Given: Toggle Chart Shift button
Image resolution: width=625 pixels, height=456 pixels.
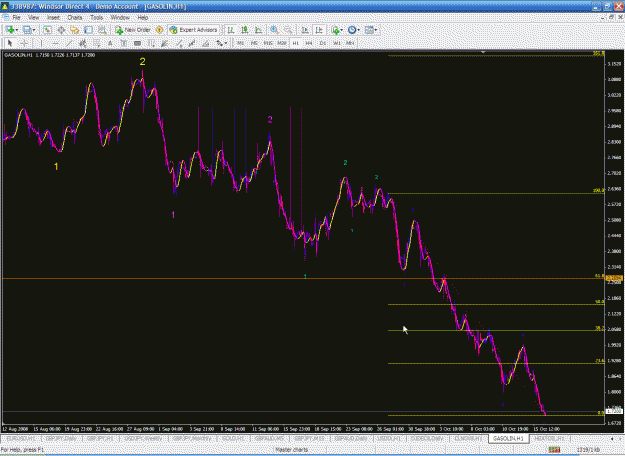Looking at the screenshot, I should pyautogui.click(x=319, y=30).
